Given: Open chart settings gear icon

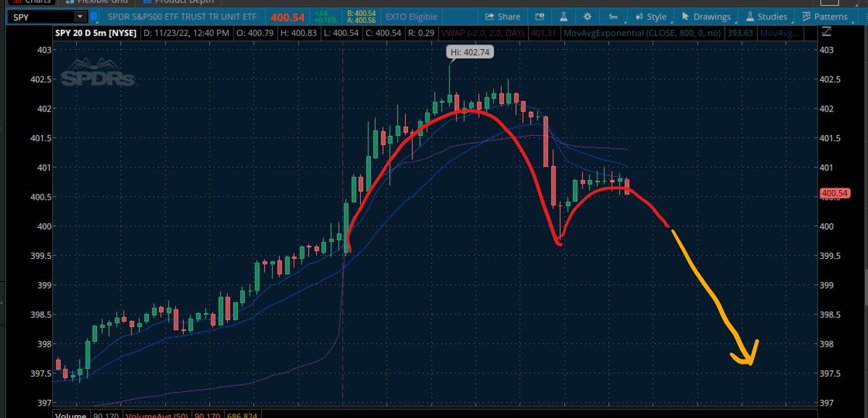Looking at the screenshot, I should point(587,16).
